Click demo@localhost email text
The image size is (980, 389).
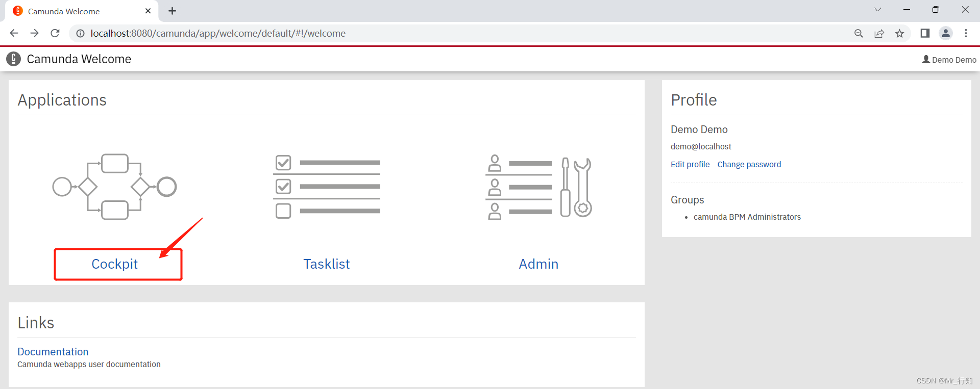tap(701, 146)
